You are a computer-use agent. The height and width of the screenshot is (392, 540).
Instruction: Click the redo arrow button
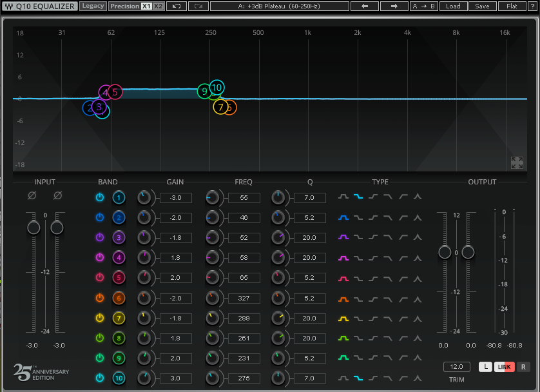(x=198, y=6)
